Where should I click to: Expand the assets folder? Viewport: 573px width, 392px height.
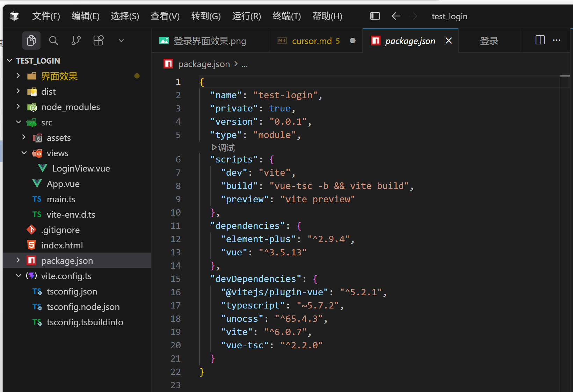click(x=24, y=137)
